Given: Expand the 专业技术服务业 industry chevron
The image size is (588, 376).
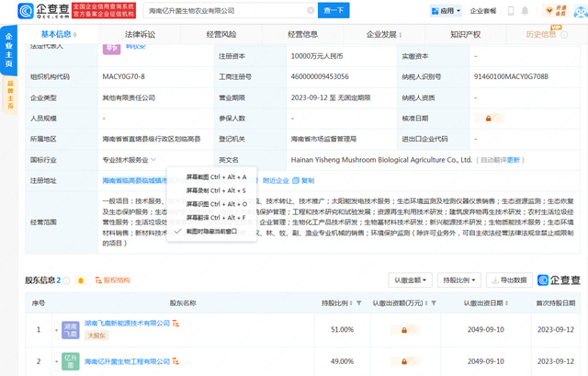Looking at the screenshot, I should tap(153, 160).
